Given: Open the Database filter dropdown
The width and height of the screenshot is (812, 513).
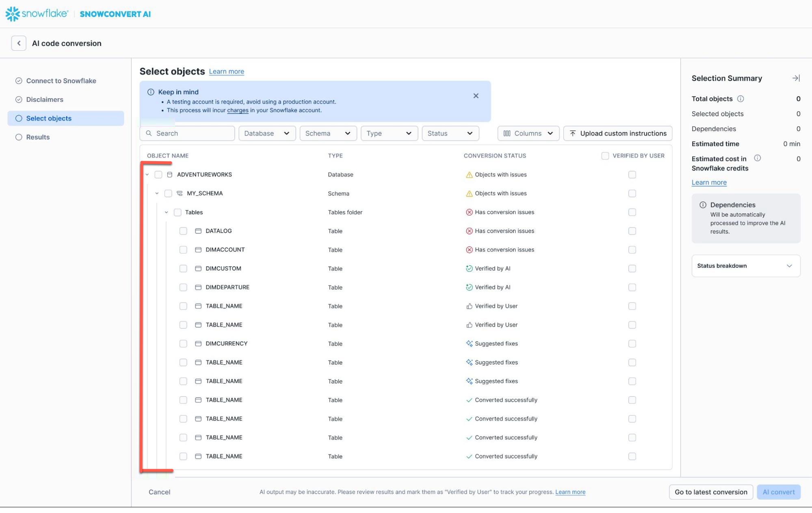Looking at the screenshot, I should point(267,134).
